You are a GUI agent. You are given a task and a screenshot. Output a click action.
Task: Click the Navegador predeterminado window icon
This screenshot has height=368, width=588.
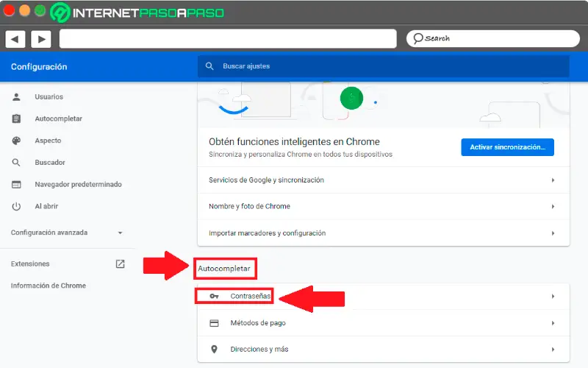pyautogui.click(x=16, y=185)
